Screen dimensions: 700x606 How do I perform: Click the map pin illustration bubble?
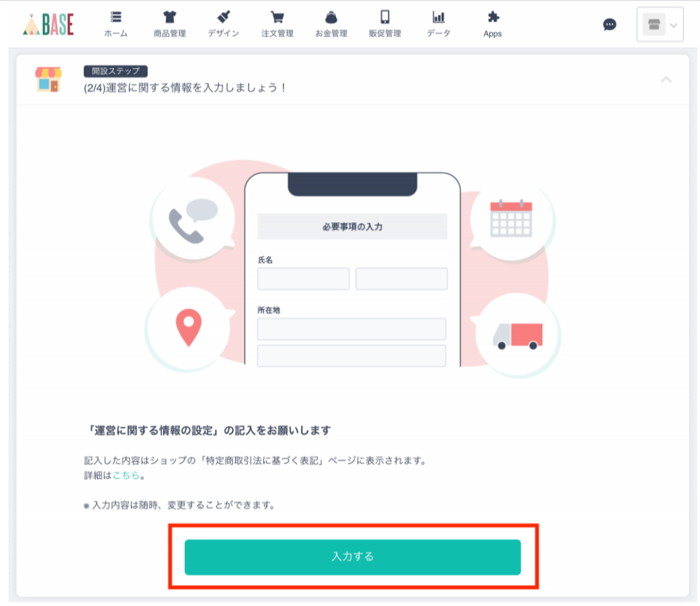(189, 329)
